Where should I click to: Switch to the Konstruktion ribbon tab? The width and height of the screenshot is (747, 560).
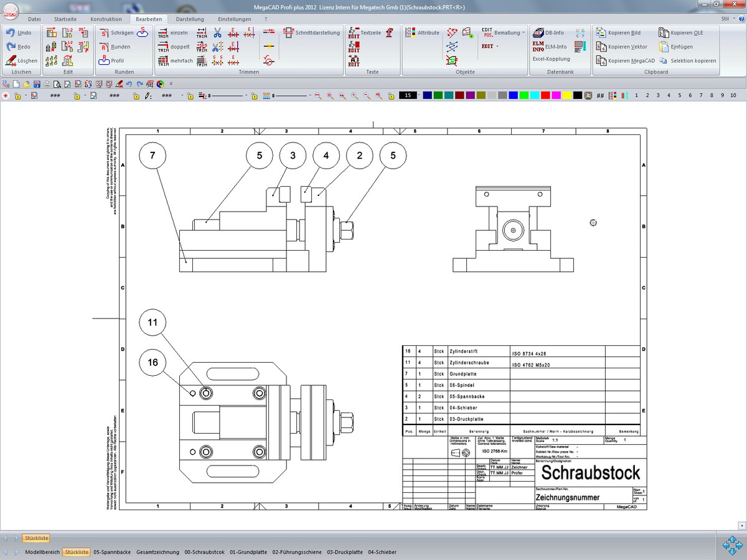[106, 19]
